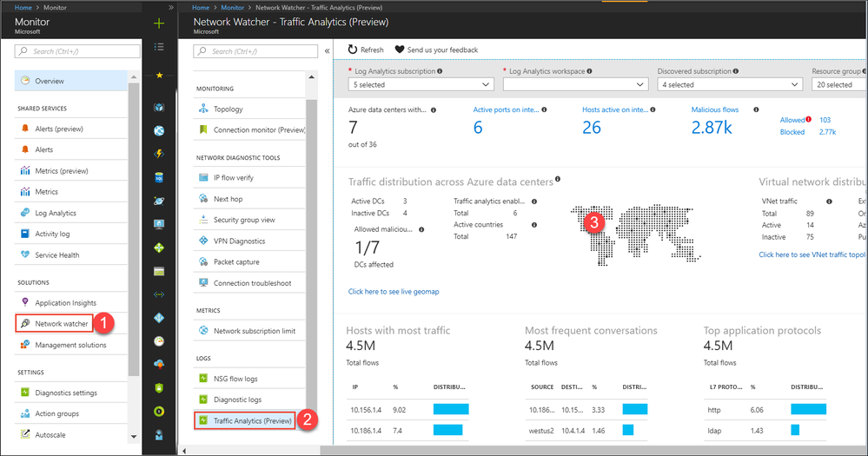Click here to see live geomap link
Viewport: 868px width, 456px height.
394,291
